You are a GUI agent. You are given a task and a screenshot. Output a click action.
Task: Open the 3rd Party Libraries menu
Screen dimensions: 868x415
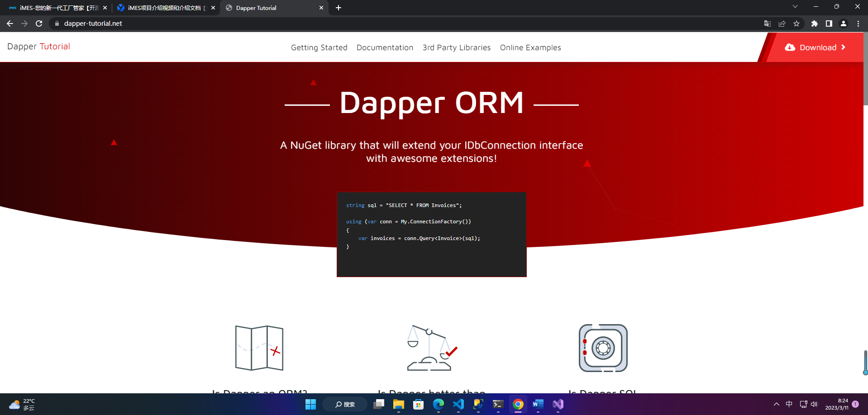point(457,47)
